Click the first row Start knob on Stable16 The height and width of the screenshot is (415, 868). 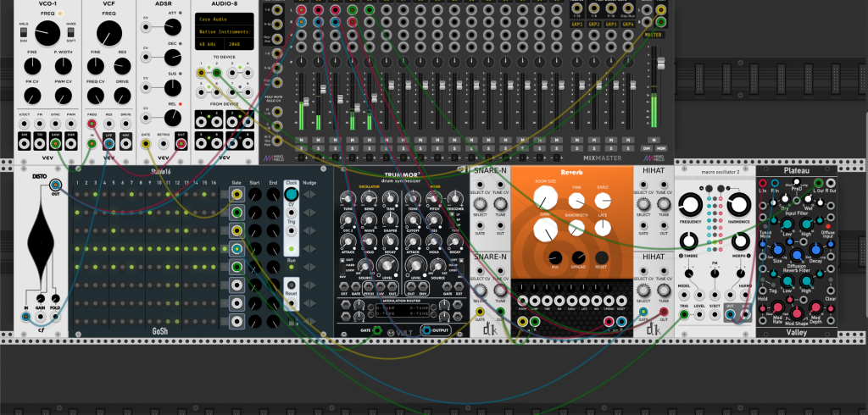254,194
